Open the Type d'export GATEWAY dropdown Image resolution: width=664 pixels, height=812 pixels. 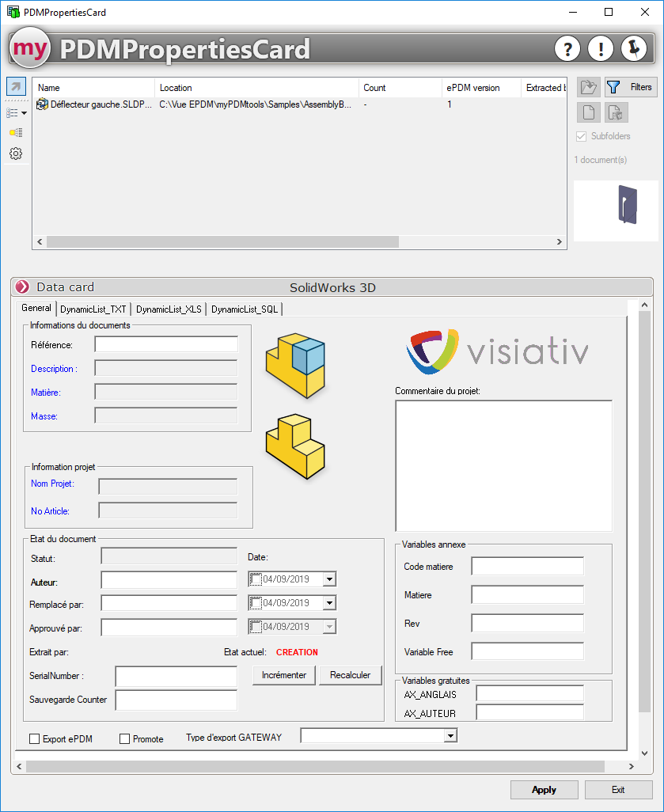click(x=450, y=736)
